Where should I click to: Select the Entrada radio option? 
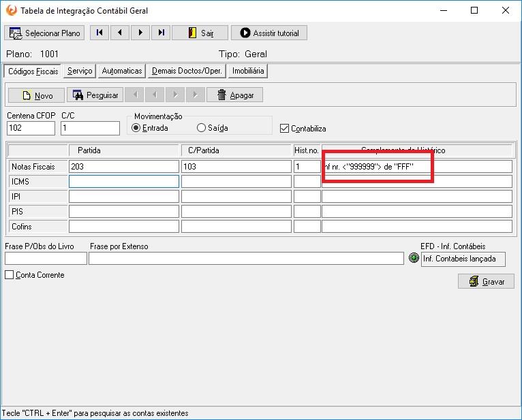136,128
